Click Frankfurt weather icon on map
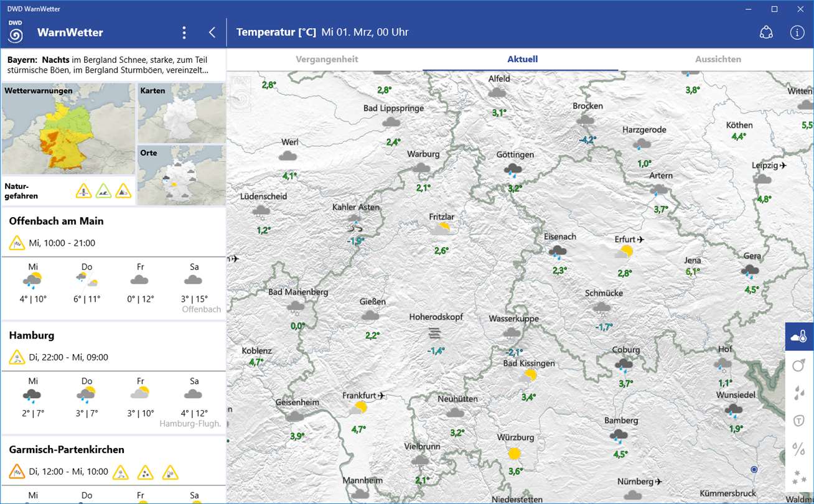The width and height of the screenshot is (814, 504). 358,409
